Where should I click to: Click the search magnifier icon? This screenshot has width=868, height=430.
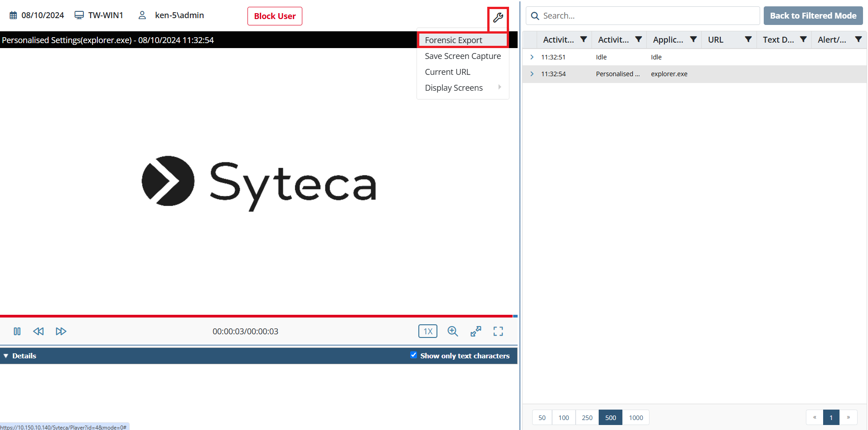coord(535,16)
